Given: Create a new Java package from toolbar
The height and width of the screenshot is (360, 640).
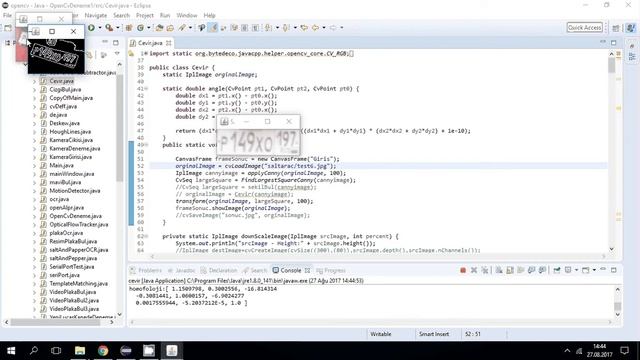Looking at the screenshot, I should tap(129, 28).
